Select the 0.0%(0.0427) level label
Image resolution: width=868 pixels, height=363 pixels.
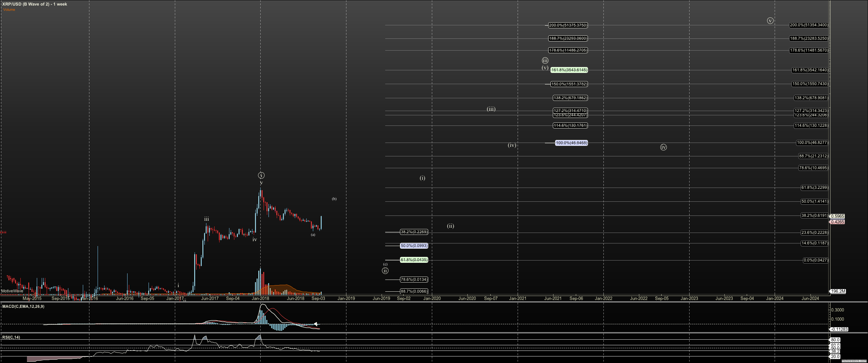click(816, 260)
